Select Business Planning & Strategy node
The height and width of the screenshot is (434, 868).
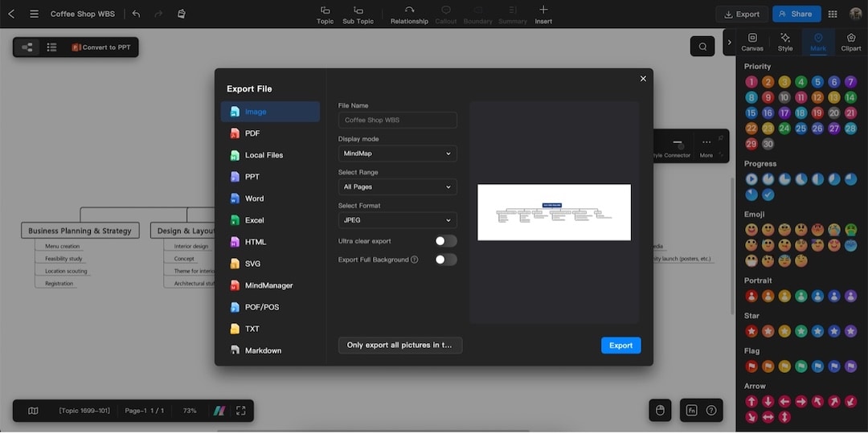click(80, 231)
